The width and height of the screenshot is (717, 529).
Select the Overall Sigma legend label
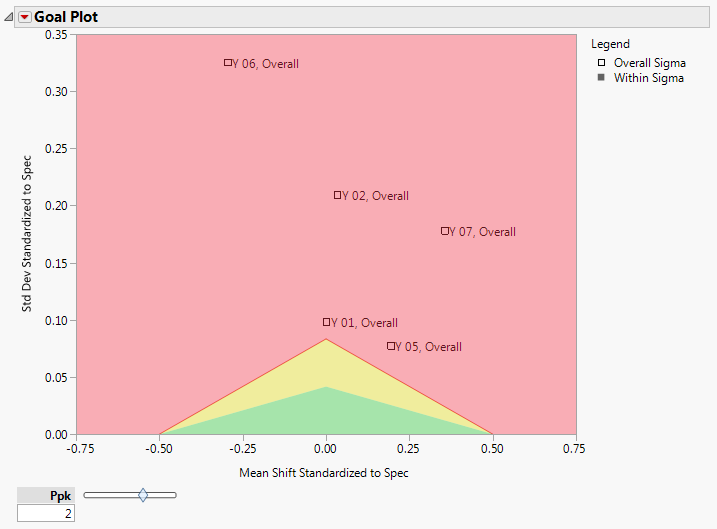click(x=650, y=63)
